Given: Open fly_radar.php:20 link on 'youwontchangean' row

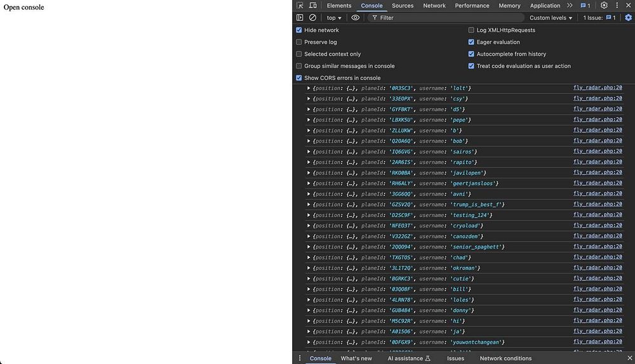Looking at the screenshot, I should point(598,342).
